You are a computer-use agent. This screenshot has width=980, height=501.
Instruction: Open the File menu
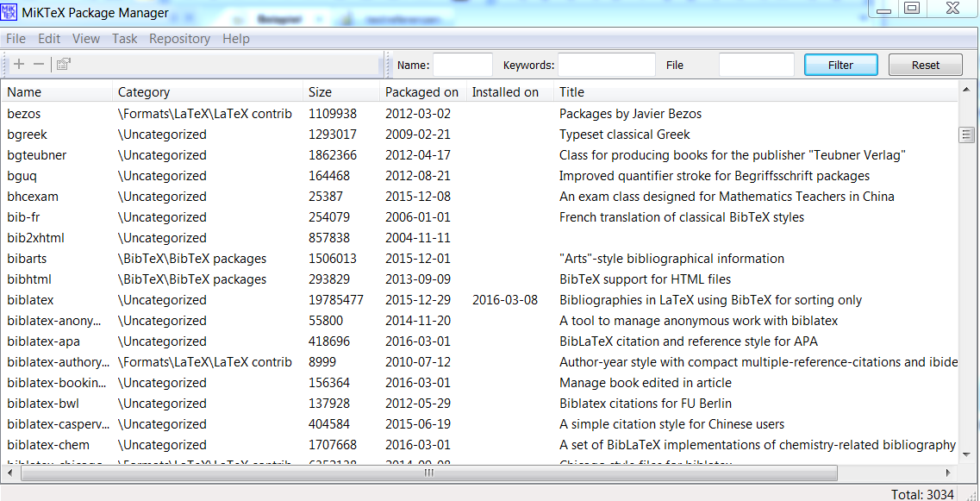coord(16,39)
